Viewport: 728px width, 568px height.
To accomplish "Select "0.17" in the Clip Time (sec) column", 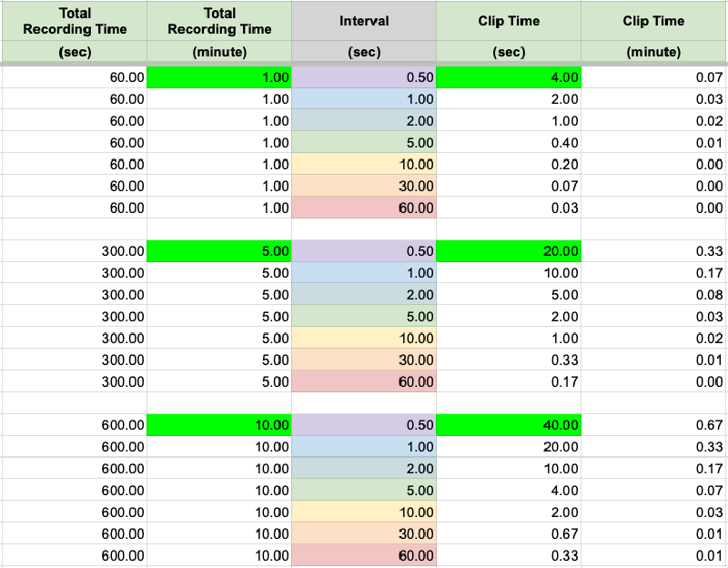I will (x=509, y=381).
